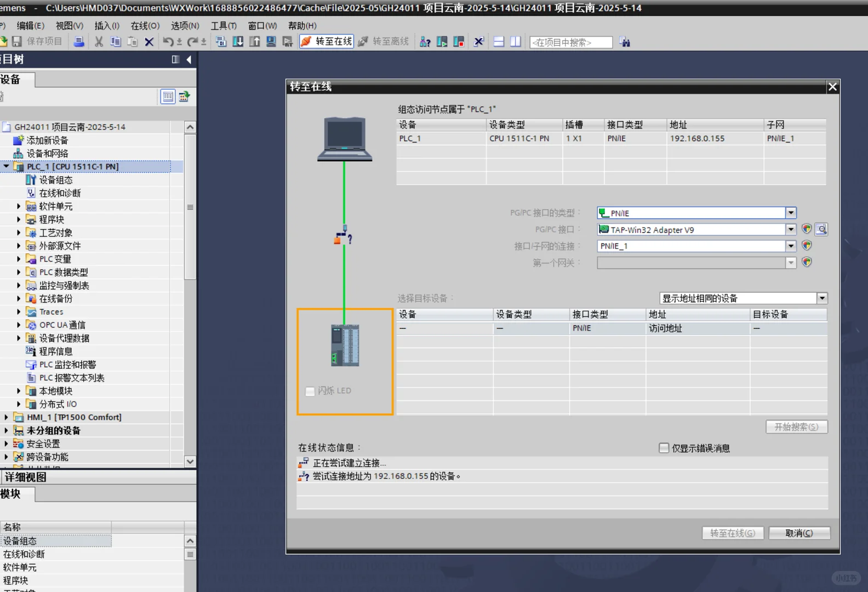Click the 192.168.0.155 address cell
The width and height of the screenshot is (868, 592).
click(715, 139)
